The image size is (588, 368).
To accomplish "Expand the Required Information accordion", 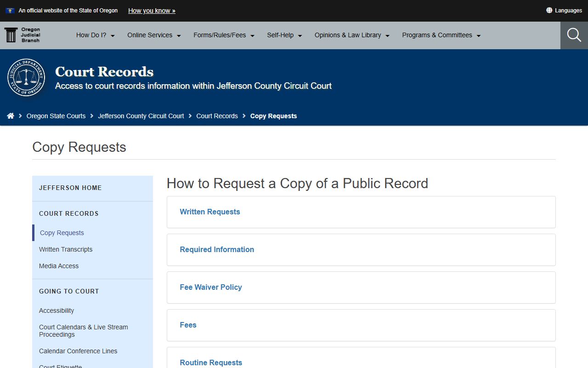I will click(361, 250).
